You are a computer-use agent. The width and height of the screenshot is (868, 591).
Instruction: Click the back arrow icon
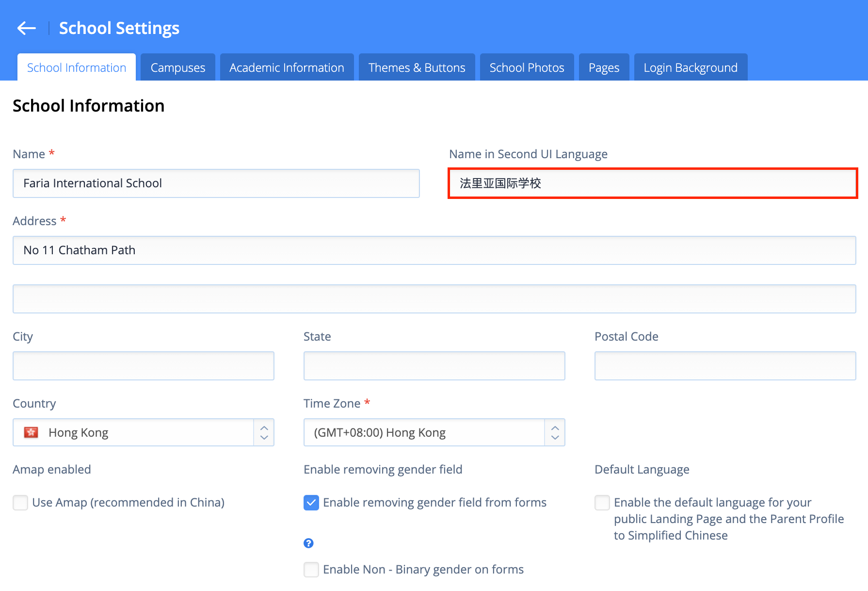[x=26, y=28]
